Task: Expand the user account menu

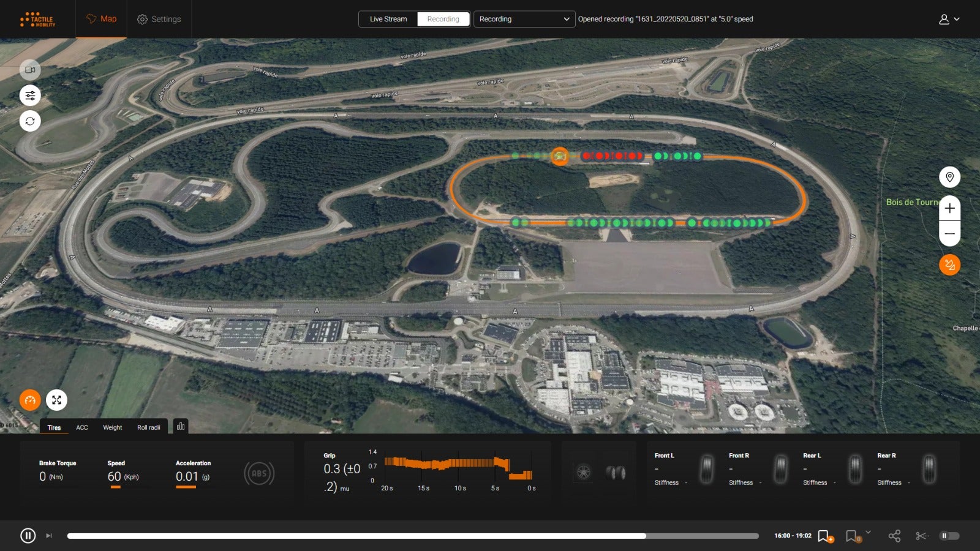Action: point(949,19)
